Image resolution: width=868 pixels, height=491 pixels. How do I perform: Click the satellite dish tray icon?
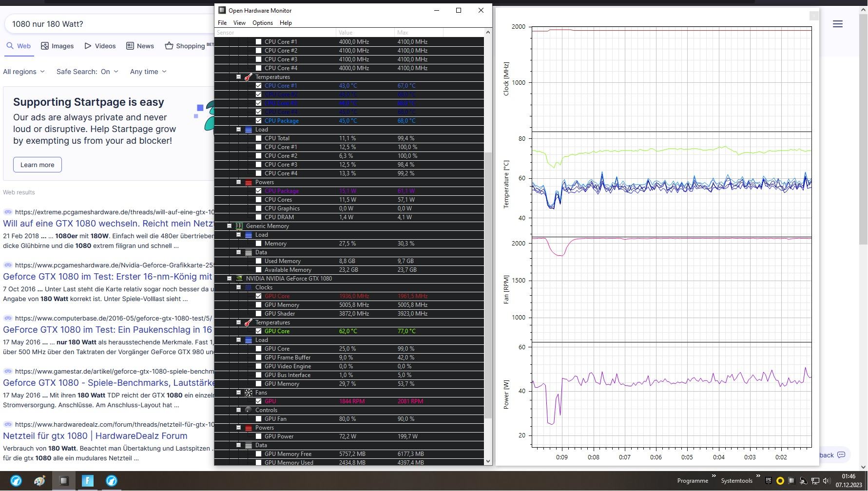803,481
